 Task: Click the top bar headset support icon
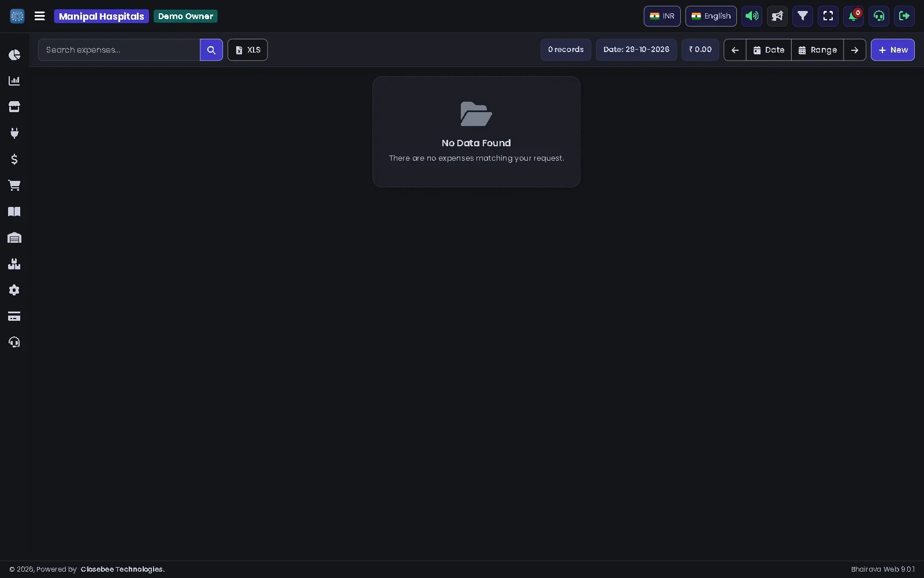tap(879, 16)
